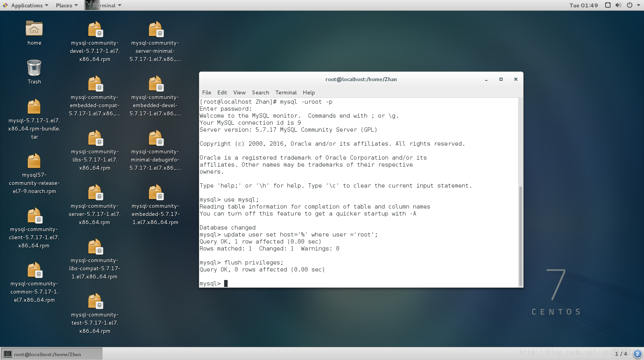Viewport: 644px width, 360px height.
Task: Click 'Enter password:' line in terminal
Action: click(x=226, y=109)
